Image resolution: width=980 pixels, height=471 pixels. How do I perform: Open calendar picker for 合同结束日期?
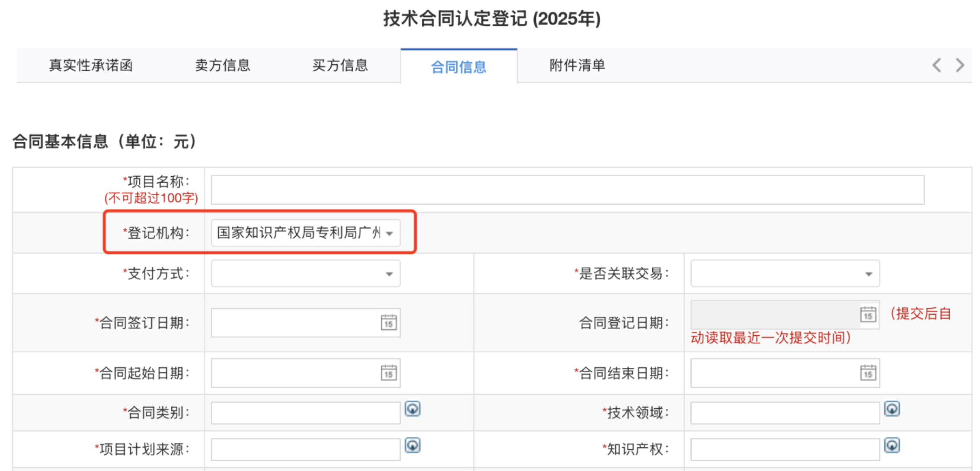click(x=868, y=373)
